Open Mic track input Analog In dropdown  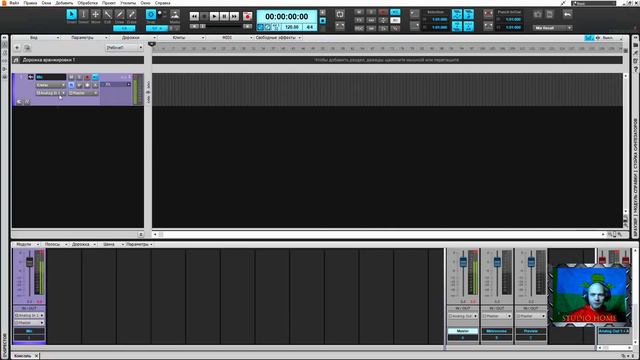(51, 93)
